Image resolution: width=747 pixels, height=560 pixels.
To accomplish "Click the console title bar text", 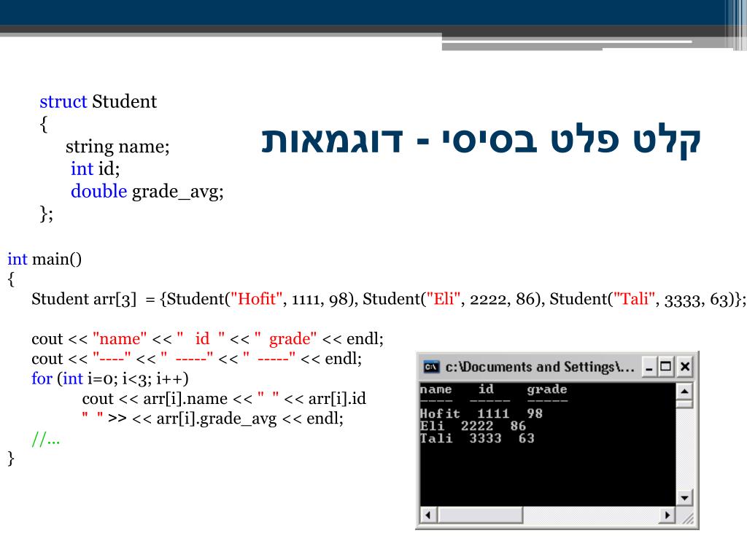I will click(x=540, y=367).
